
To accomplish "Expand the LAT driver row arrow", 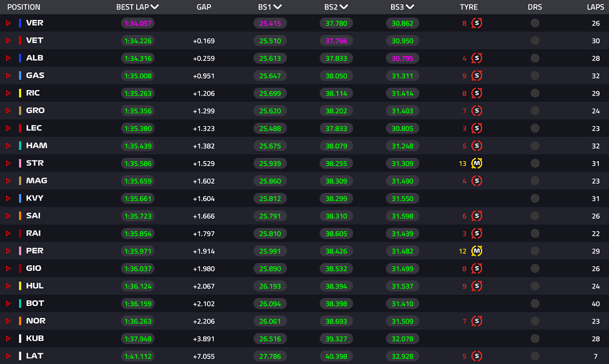I will click(8, 356).
